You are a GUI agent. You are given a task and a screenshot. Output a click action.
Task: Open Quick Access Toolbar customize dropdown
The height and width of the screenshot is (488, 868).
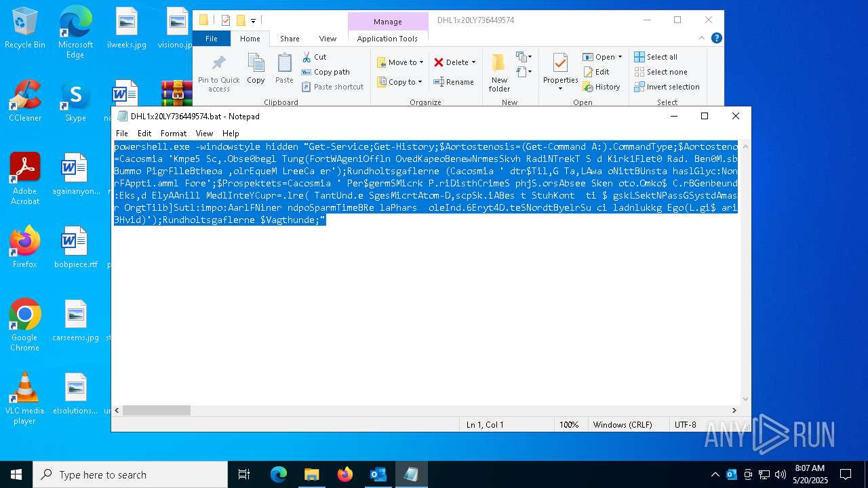click(x=253, y=20)
